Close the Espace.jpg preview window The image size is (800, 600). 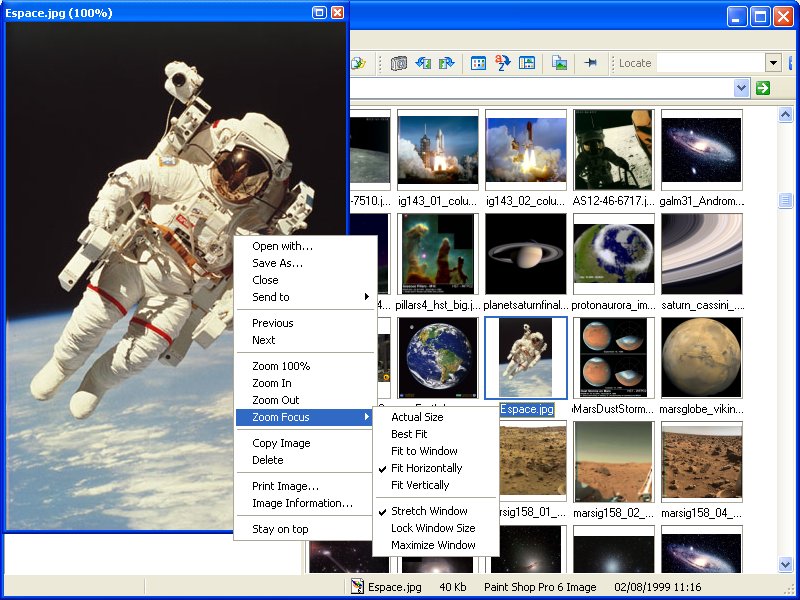337,13
